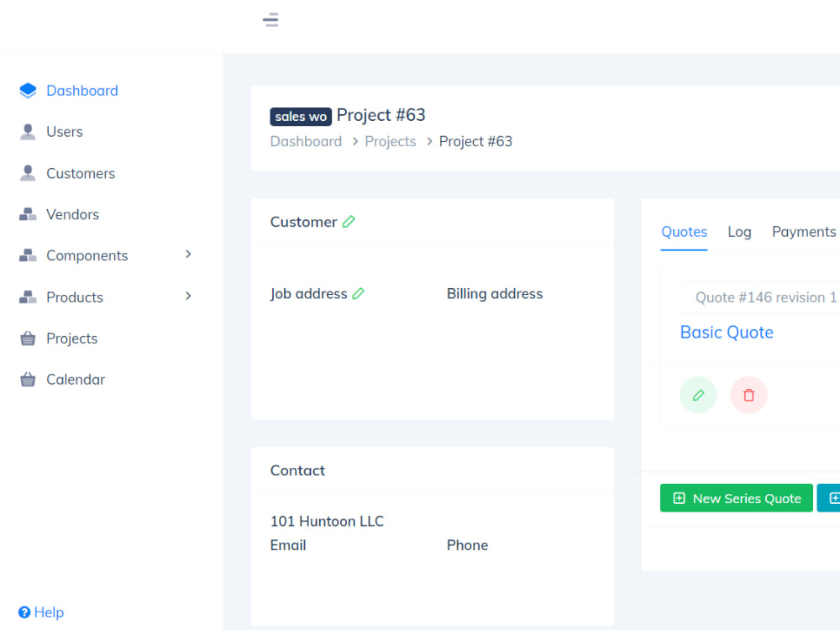This screenshot has width=840, height=630.
Task: Click plus icon on New Series Quote
Action: click(x=680, y=498)
